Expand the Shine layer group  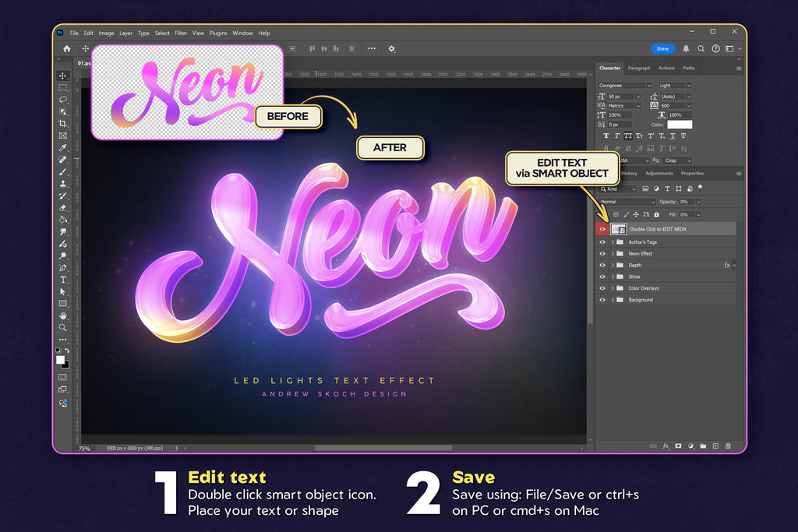click(x=613, y=277)
